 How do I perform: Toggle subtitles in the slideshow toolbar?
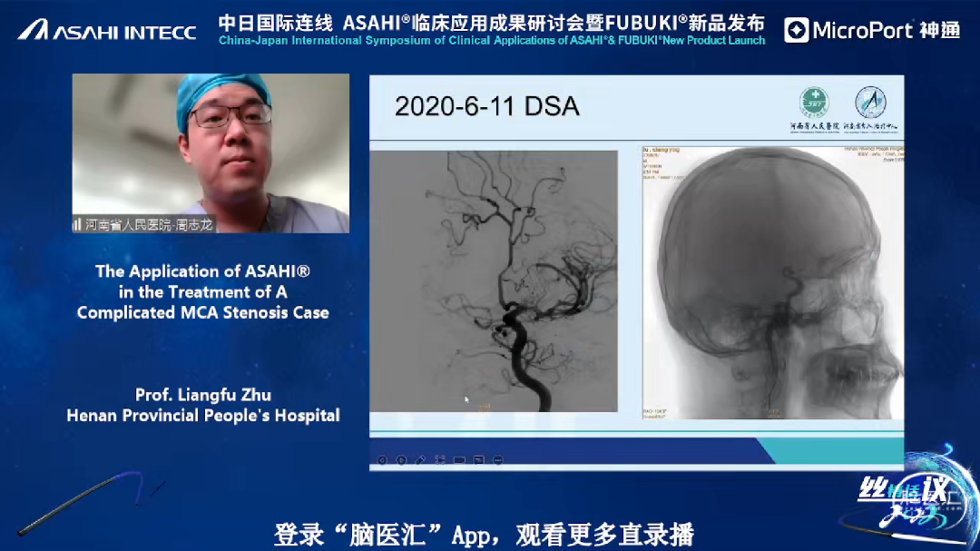[x=479, y=459]
